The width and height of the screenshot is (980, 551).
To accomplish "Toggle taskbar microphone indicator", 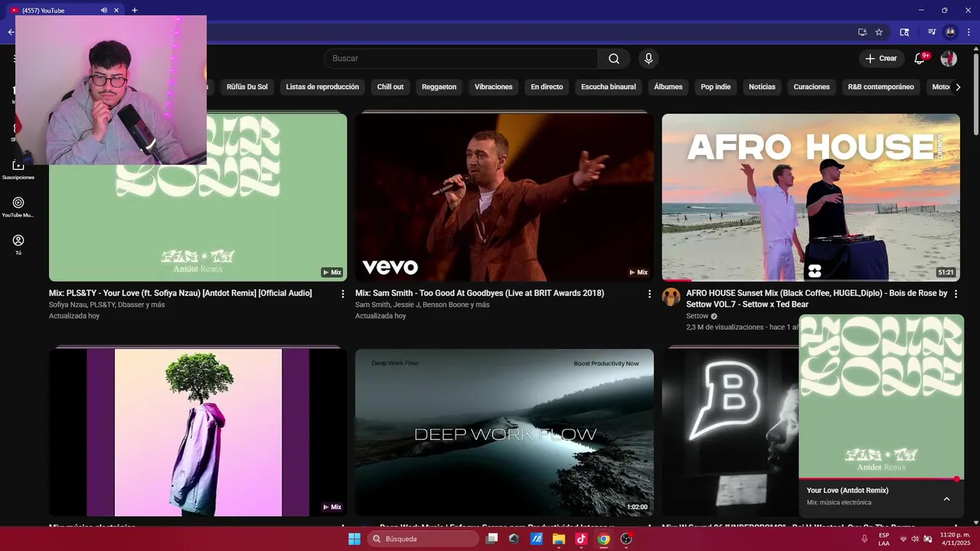I will tap(864, 539).
